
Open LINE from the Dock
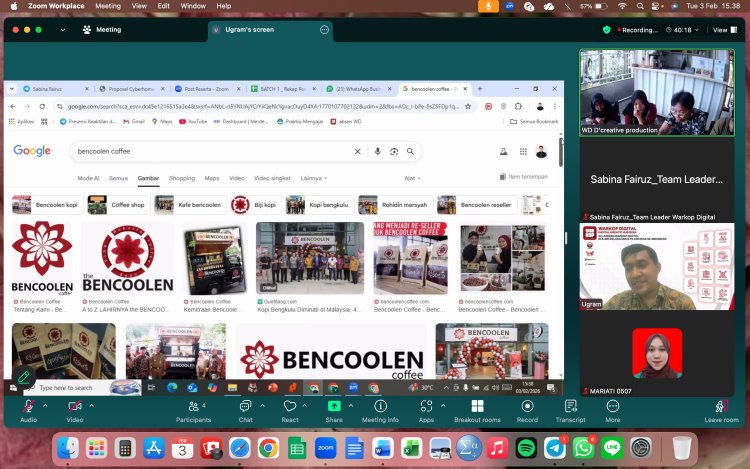[x=612, y=448]
